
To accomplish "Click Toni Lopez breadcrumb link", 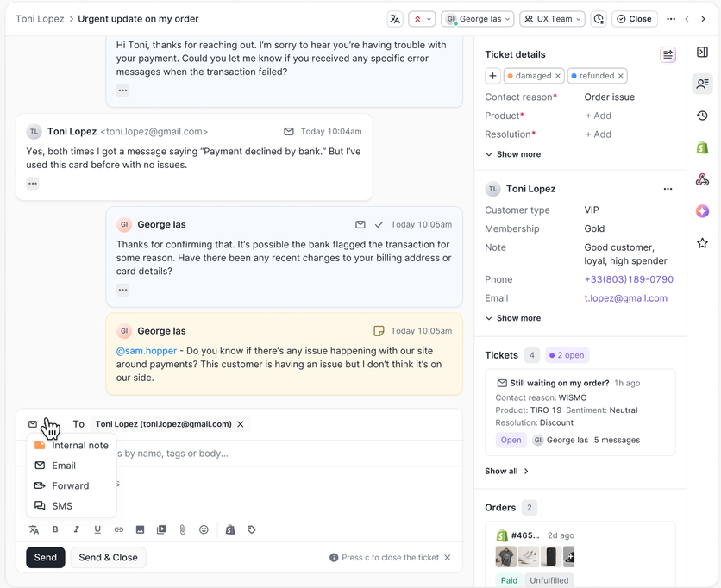I will 40,19.
